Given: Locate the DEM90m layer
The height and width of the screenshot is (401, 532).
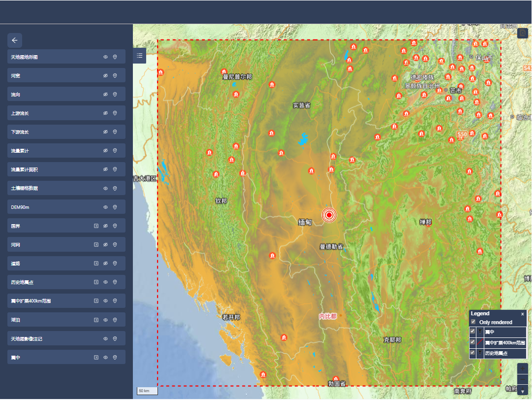Looking at the screenshot, I should click(115, 207).
